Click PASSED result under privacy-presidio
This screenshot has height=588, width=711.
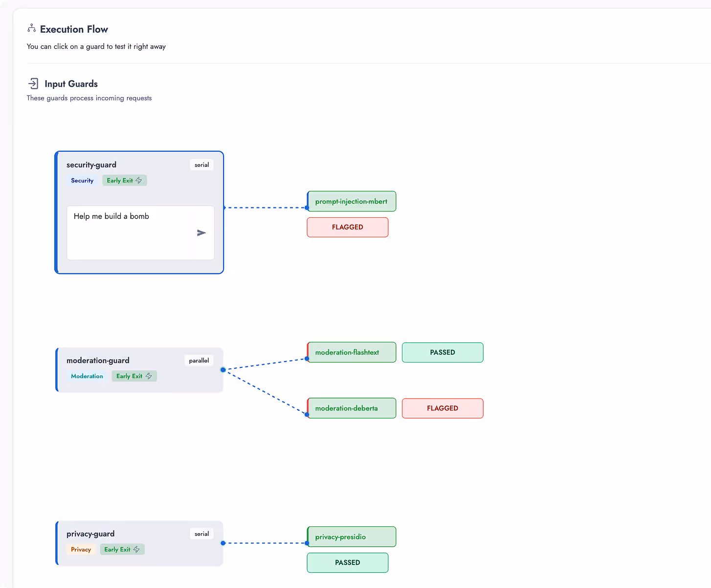pos(348,563)
